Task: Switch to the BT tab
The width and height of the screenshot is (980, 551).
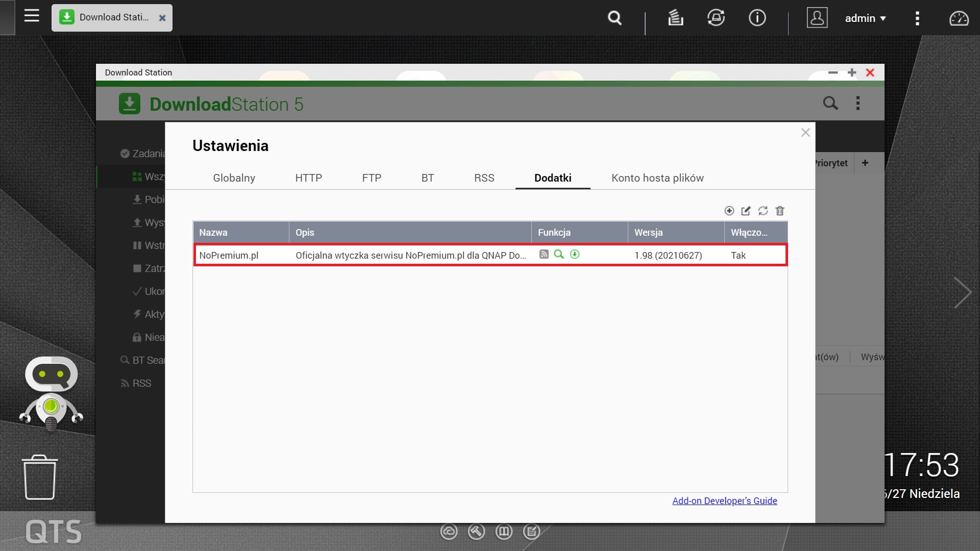Action: pos(428,178)
